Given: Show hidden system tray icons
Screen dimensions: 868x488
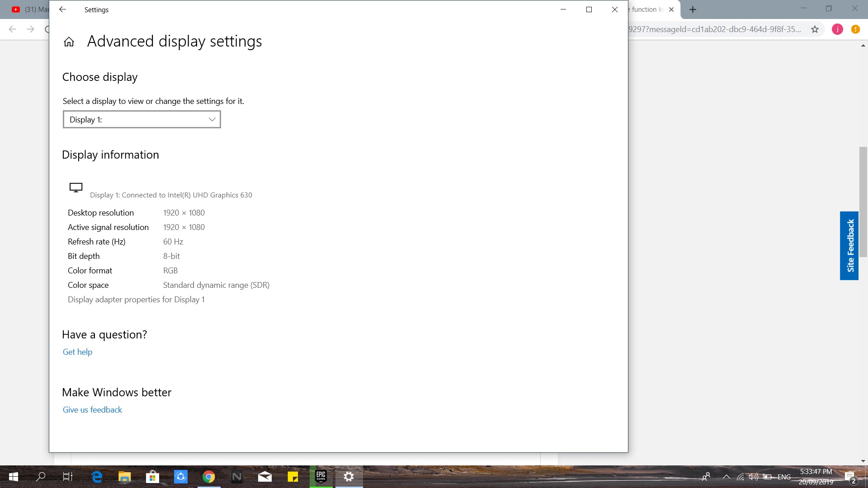Looking at the screenshot, I should pyautogui.click(x=726, y=477).
